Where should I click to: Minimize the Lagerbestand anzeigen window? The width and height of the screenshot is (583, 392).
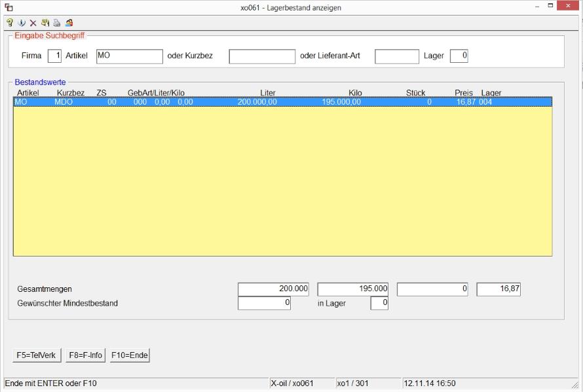point(537,7)
